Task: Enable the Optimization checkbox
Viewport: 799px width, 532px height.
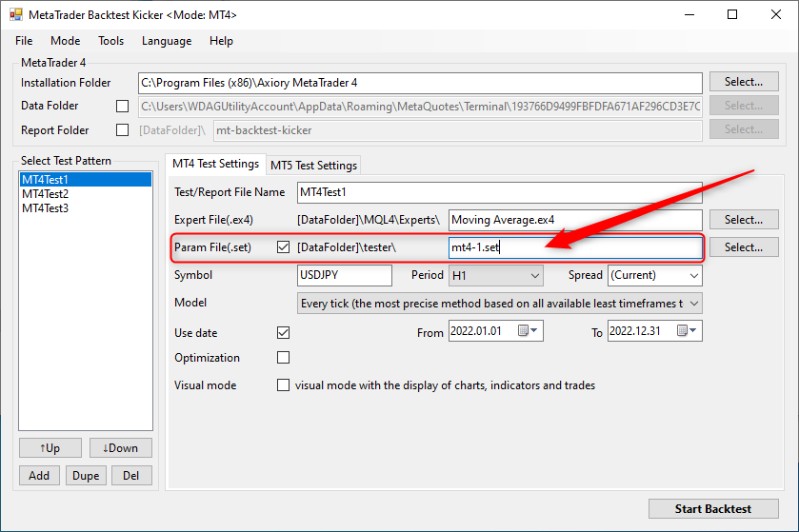Action: [x=284, y=358]
